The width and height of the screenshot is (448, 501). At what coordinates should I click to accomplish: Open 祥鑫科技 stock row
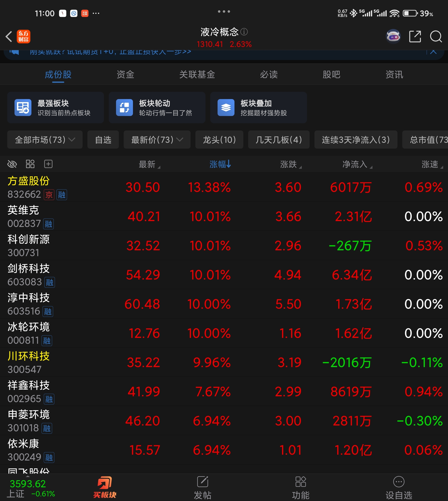tap(224, 391)
